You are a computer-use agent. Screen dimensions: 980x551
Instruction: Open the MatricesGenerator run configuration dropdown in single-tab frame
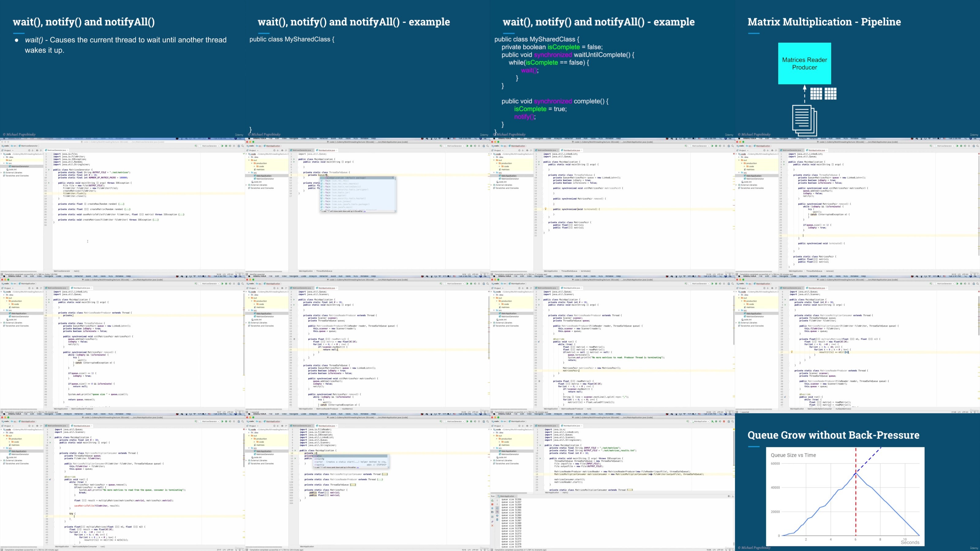pos(209,146)
